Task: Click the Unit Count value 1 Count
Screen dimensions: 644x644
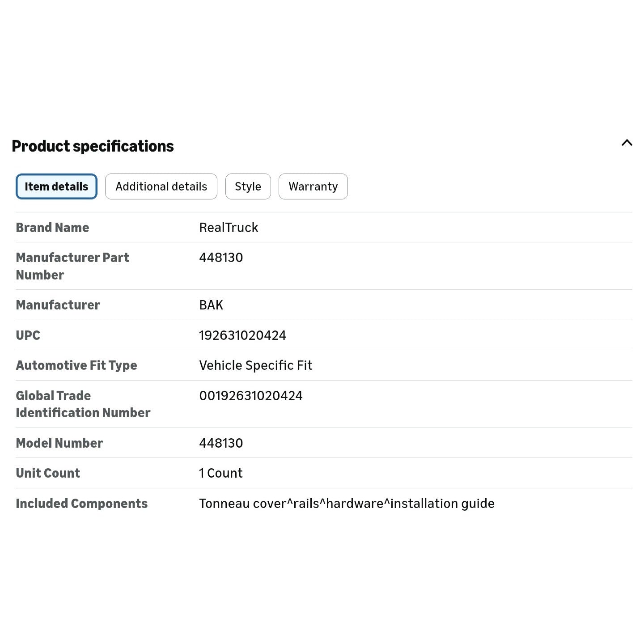Action: point(220,473)
